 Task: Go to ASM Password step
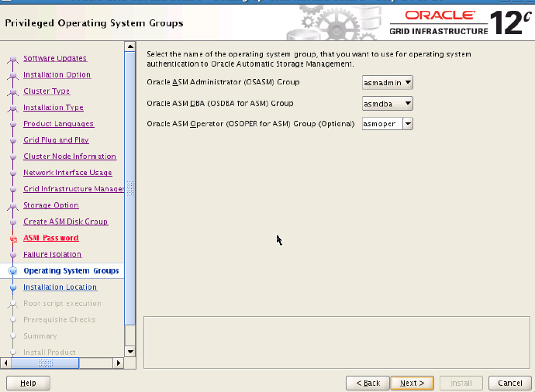point(51,239)
